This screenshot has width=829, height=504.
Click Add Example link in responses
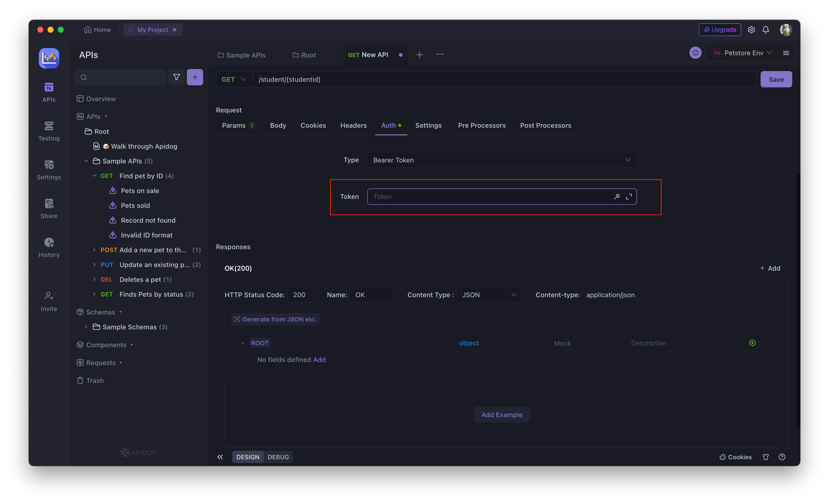502,414
